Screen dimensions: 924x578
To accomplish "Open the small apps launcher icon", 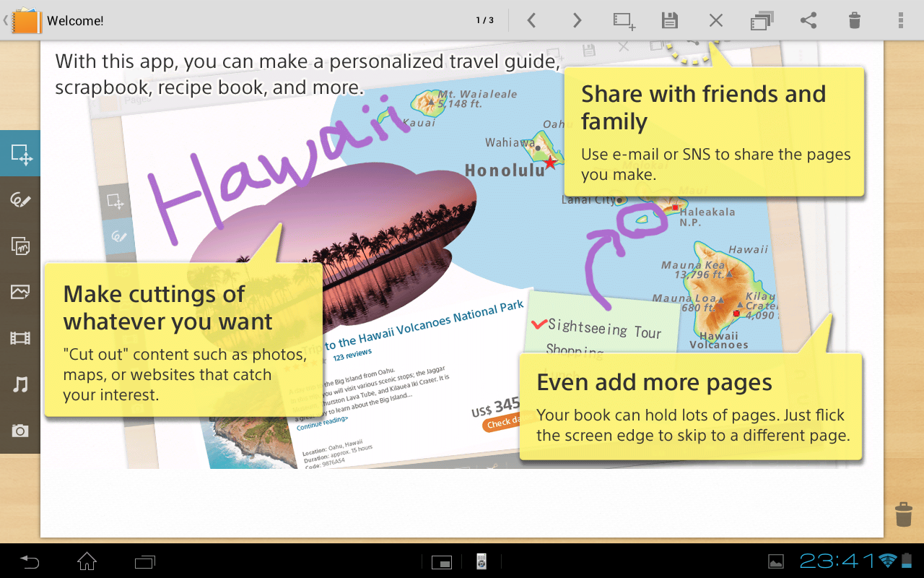I will [442, 561].
